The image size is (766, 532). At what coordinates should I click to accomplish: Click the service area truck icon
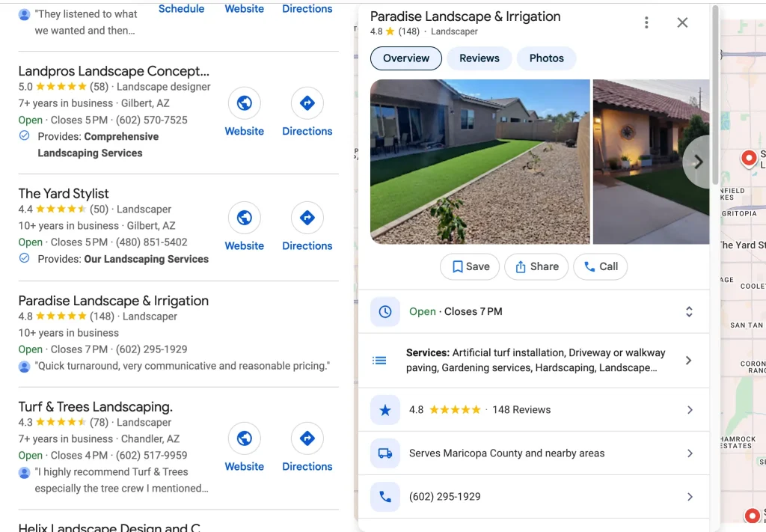[385, 453]
